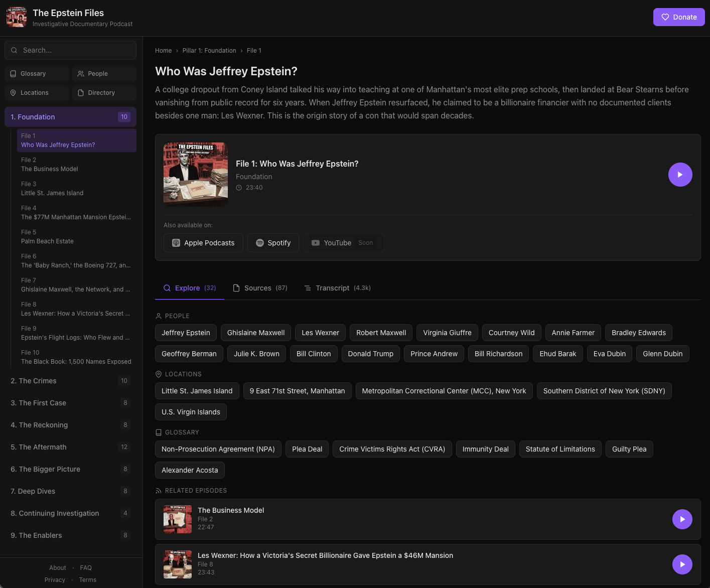The height and width of the screenshot is (588, 710).
Task: Expand the 4. The Reckoning section
Action: [x=70, y=425]
